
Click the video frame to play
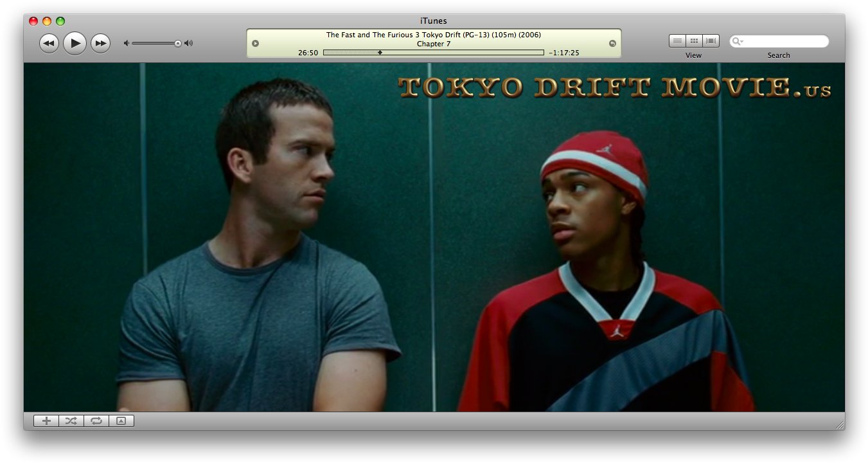coord(434,237)
